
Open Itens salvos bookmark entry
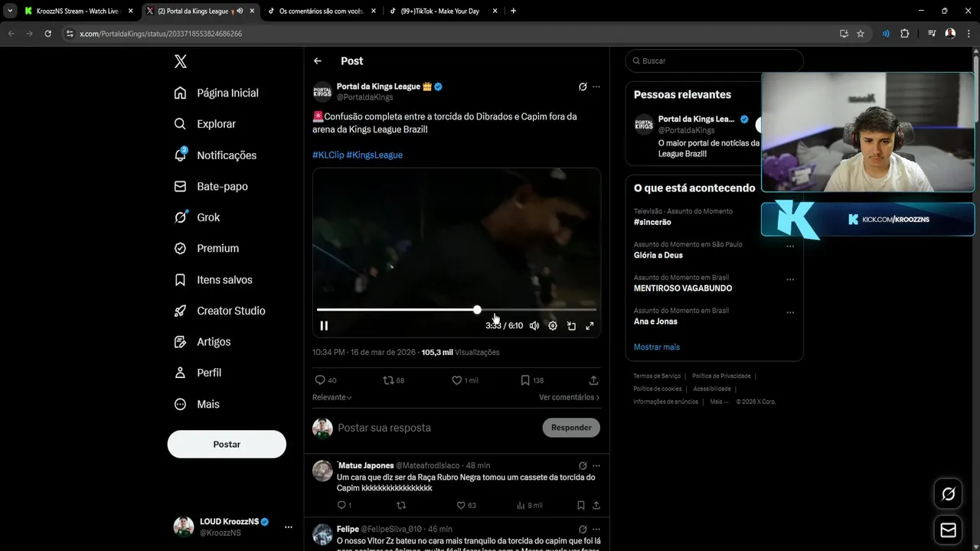click(x=214, y=280)
